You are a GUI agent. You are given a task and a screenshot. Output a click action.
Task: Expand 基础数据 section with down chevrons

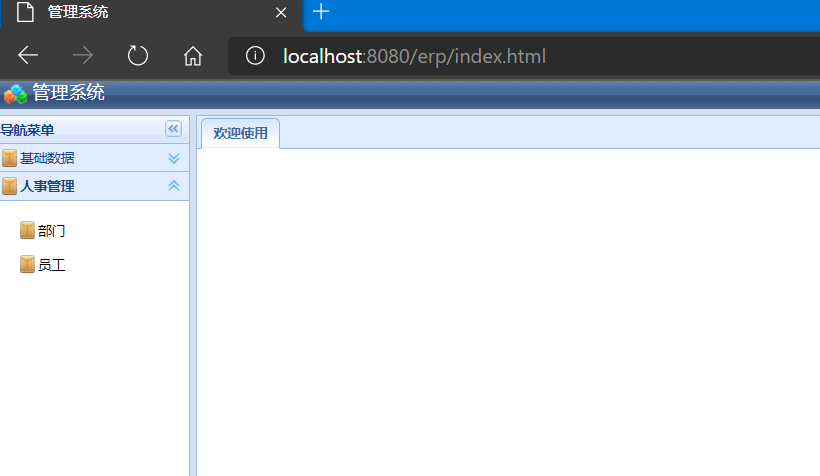point(174,158)
